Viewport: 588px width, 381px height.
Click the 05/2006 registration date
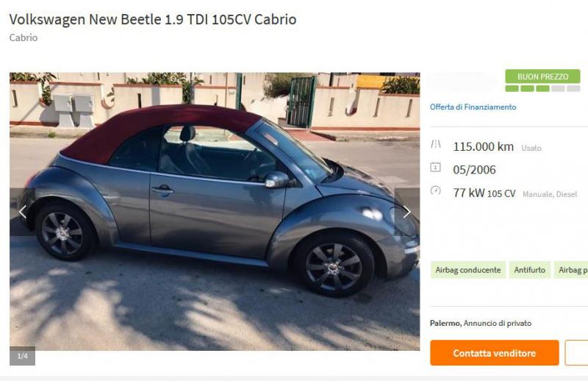click(x=474, y=170)
